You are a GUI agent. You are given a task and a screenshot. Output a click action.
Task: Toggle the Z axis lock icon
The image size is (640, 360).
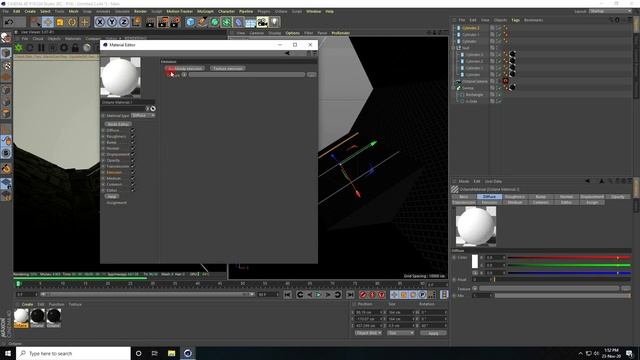coord(124,22)
